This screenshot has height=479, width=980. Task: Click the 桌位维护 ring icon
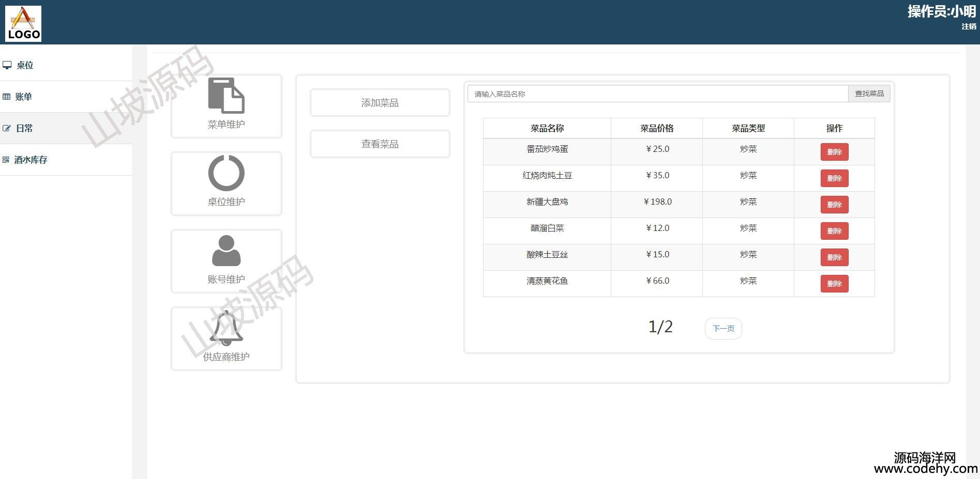click(x=226, y=173)
